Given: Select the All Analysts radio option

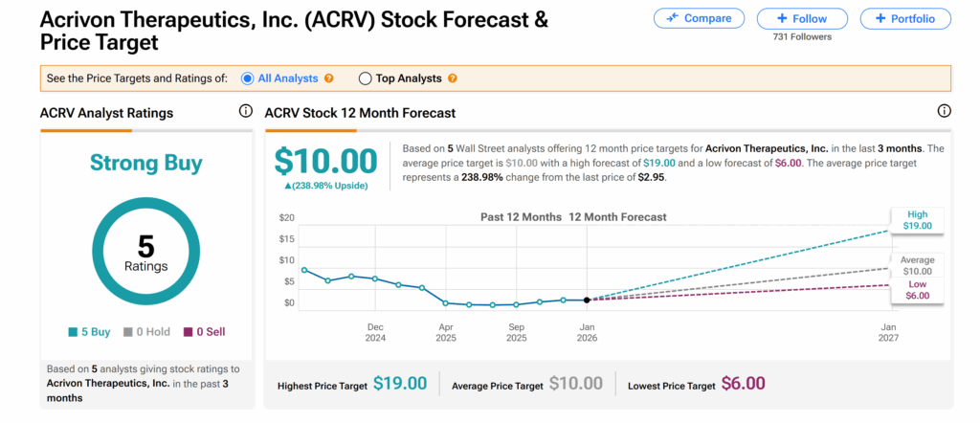Looking at the screenshot, I should [248, 78].
